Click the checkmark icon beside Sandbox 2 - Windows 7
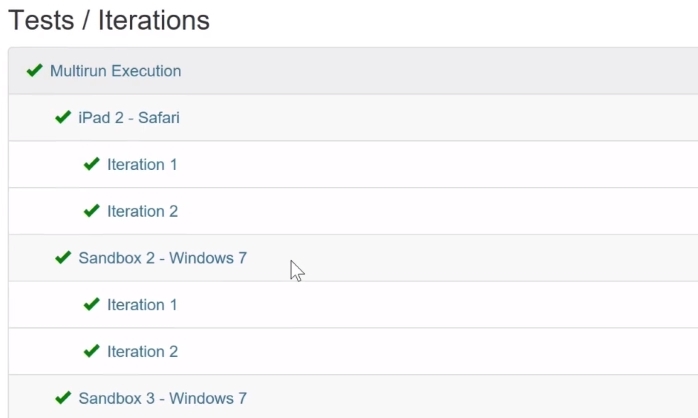Viewport: 698px width, 418px height. tap(63, 258)
